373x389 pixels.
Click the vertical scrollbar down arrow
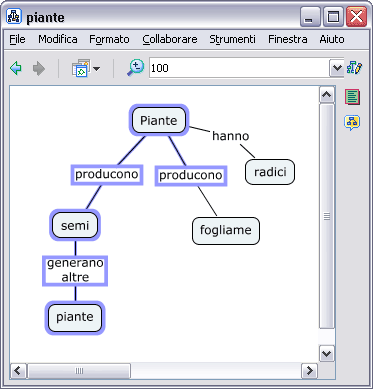(326, 354)
